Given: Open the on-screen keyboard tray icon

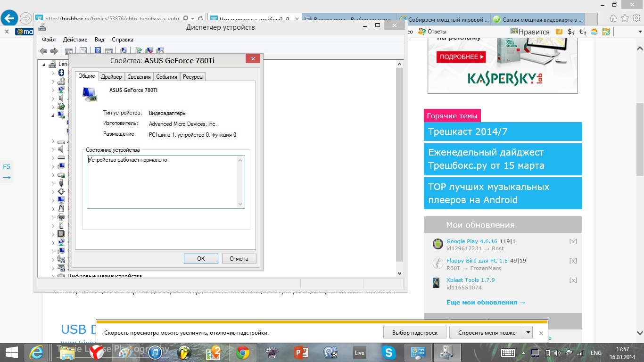Looking at the screenshot, I should pyautogui.click(x=508, y=353).
